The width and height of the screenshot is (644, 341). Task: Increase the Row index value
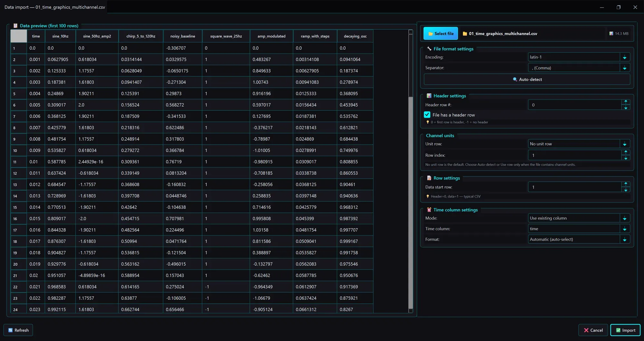(626, 152)
